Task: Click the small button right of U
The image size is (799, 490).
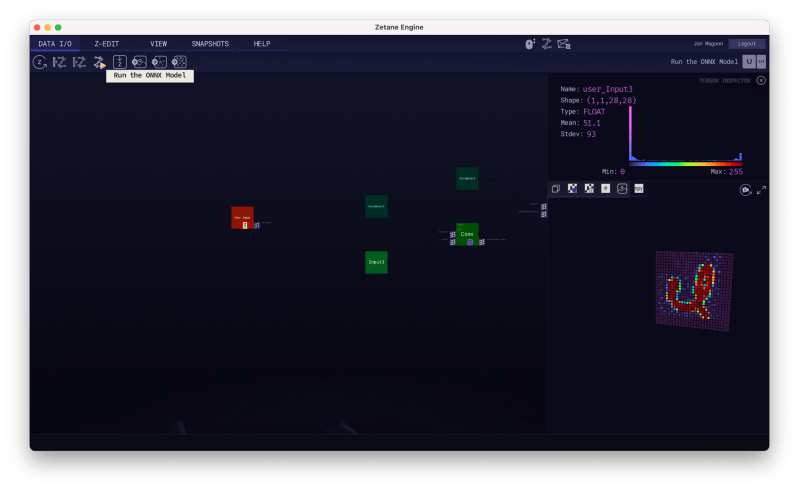Action: [761, 62]
